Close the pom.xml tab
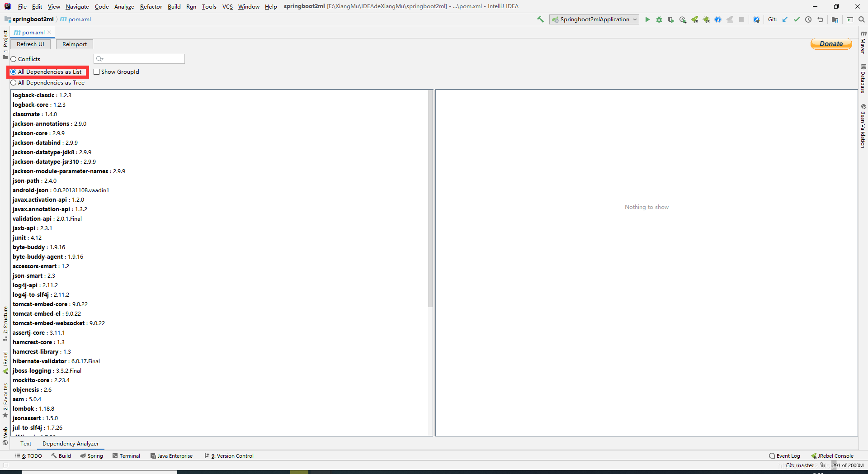This screenshot has width=868, height=474. [50, 32]
